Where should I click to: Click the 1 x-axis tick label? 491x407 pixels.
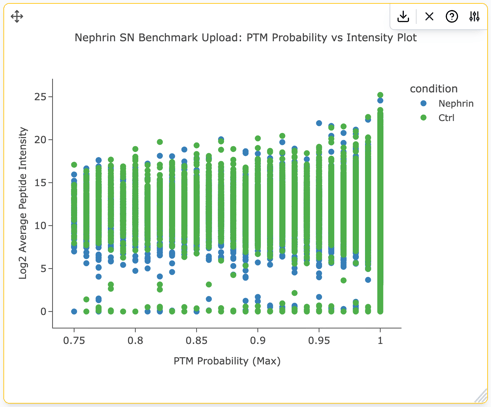coord(380,340)
